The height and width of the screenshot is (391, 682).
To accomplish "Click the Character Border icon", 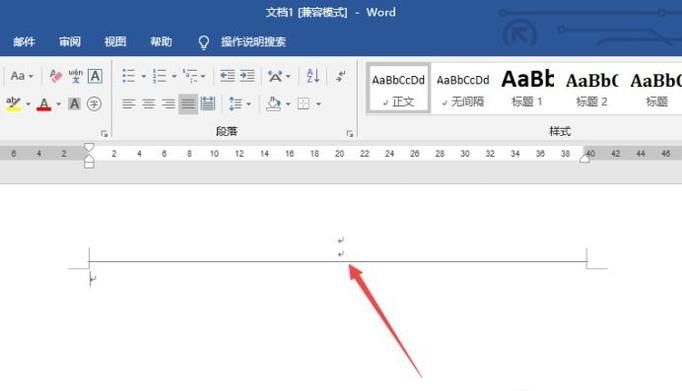I will (x=95, y=76).
